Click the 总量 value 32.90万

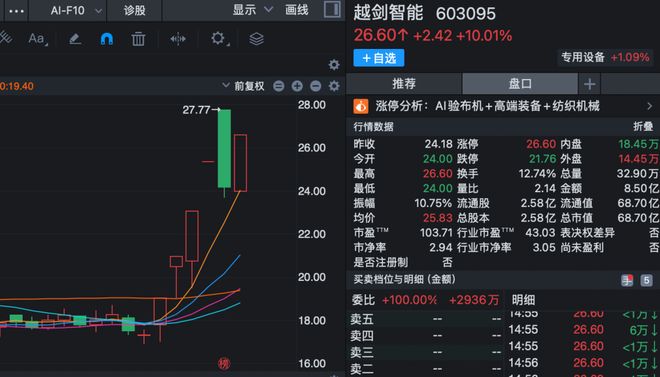point(638,174)
